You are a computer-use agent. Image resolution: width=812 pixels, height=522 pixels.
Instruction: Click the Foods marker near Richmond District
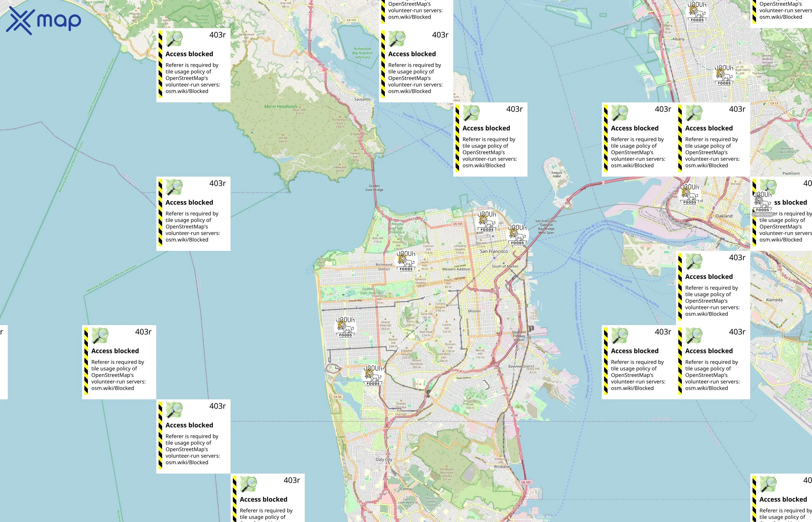[x=406, y=261]
